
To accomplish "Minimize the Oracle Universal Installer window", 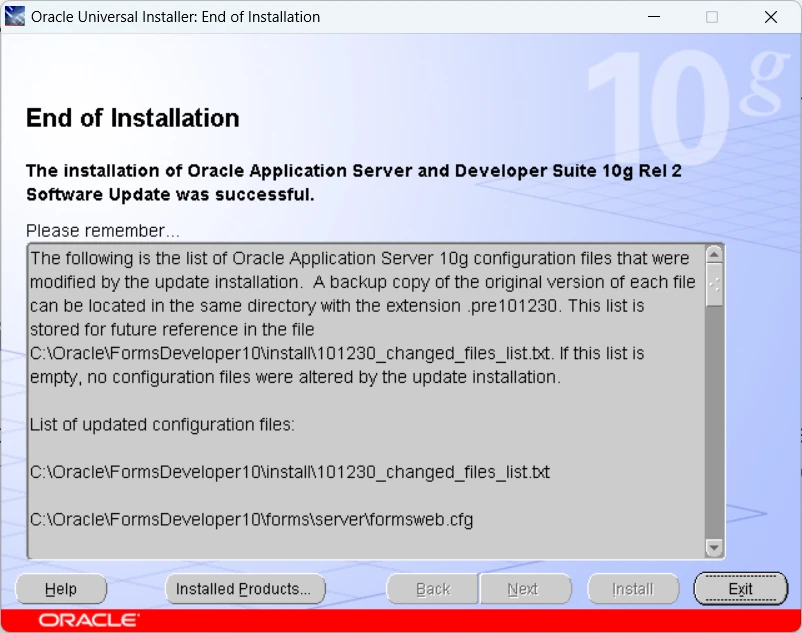I will pos(654,16).
